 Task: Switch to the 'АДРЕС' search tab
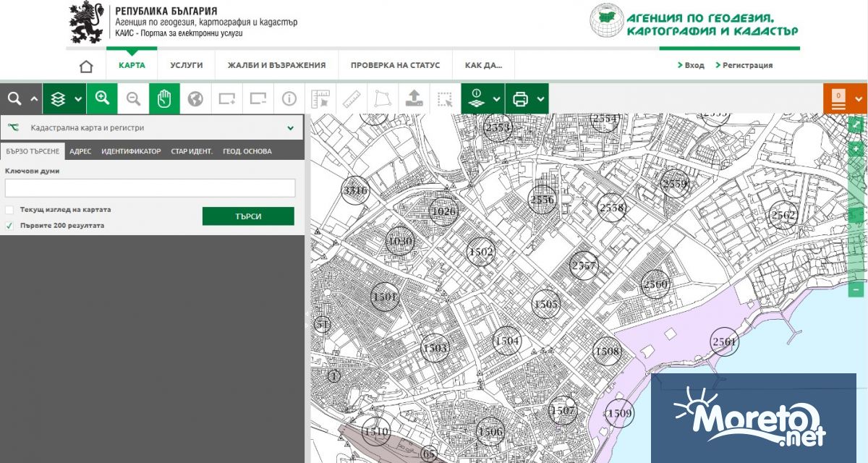[80, 151]
